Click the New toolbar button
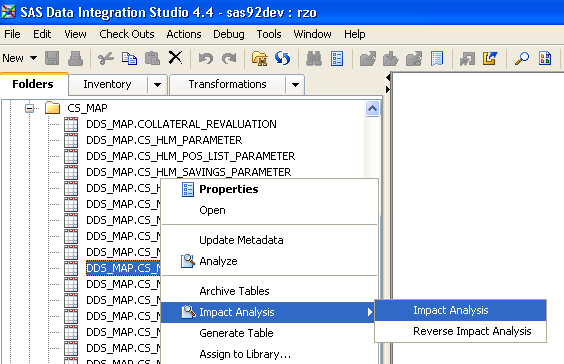This screenshot has height=364, width=564. 13,58
